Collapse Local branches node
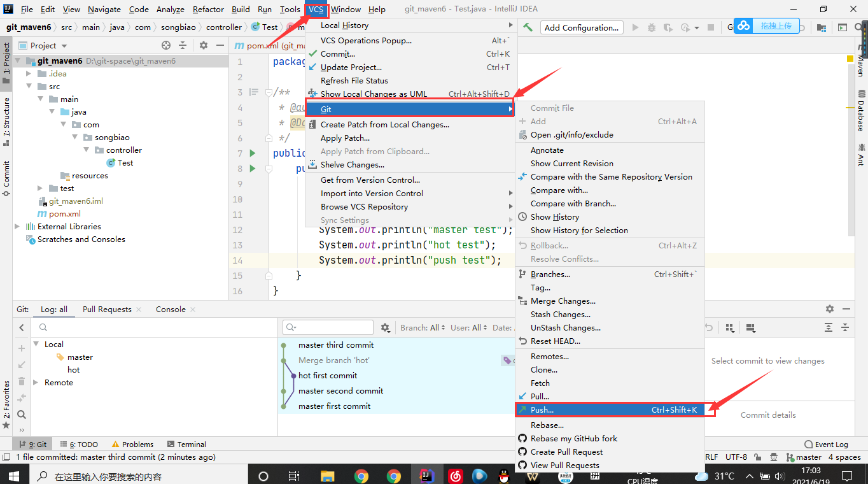 tap(36, 345)
